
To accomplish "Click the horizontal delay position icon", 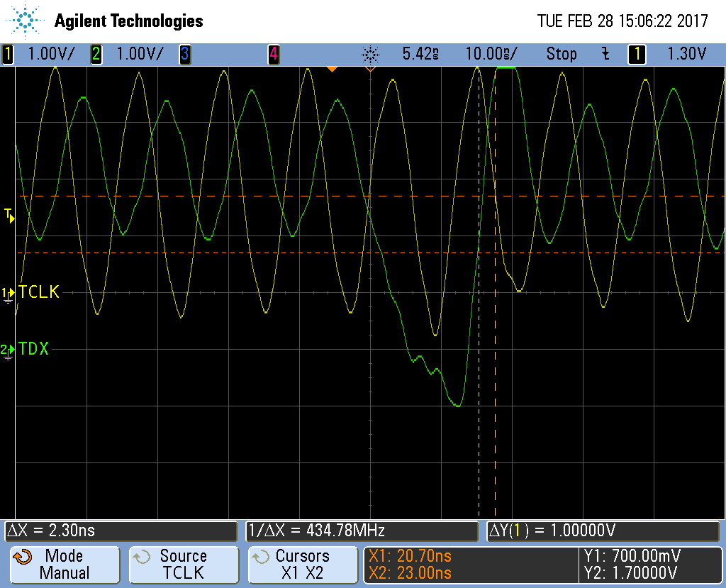I will coord(370,54).
